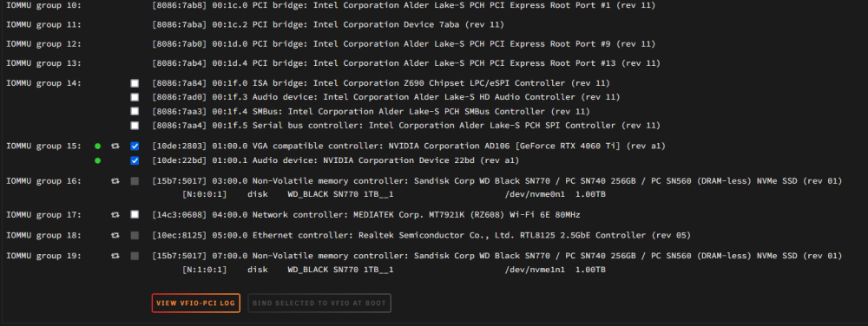Select the IOMMU group 12 label
Viewport: 868px width, 326px height.
pos(43,44)
